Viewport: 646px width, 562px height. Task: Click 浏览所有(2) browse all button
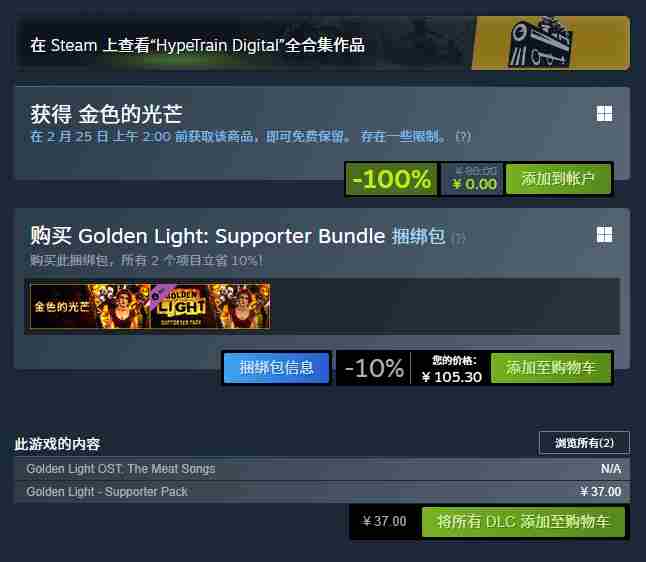pyautogui.click(x=584, y=443)
